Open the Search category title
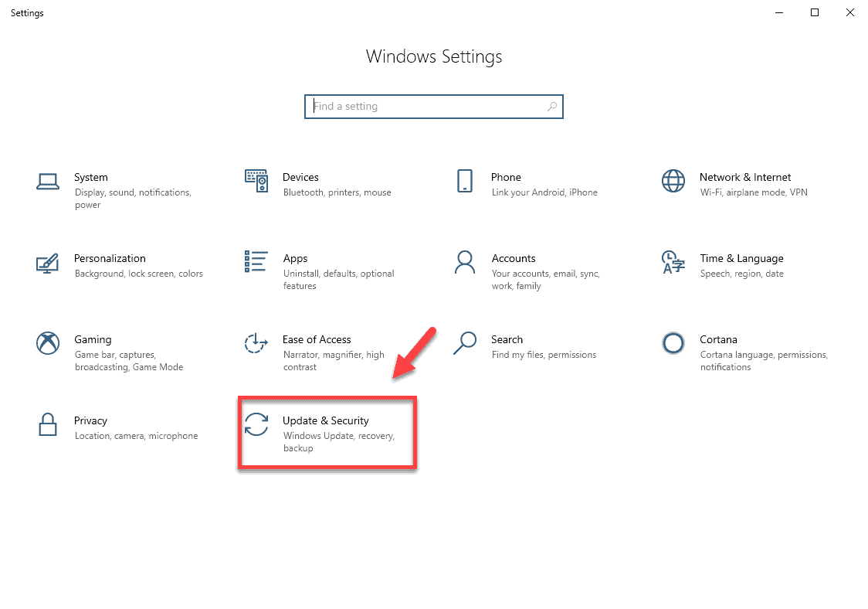The height and width of the screenshot is (609, 868). (x=507, y=340)
